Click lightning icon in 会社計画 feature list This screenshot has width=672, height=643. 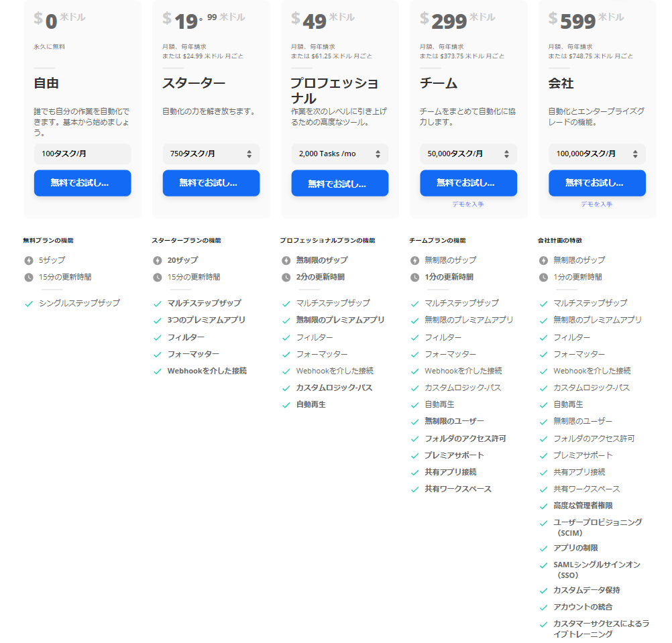[x=544, y=260]
